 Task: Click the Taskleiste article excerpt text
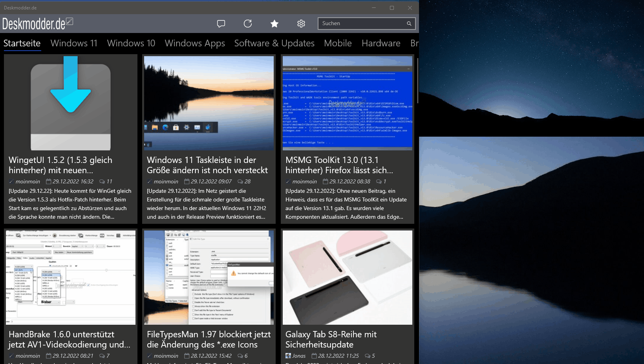(207, 204)
